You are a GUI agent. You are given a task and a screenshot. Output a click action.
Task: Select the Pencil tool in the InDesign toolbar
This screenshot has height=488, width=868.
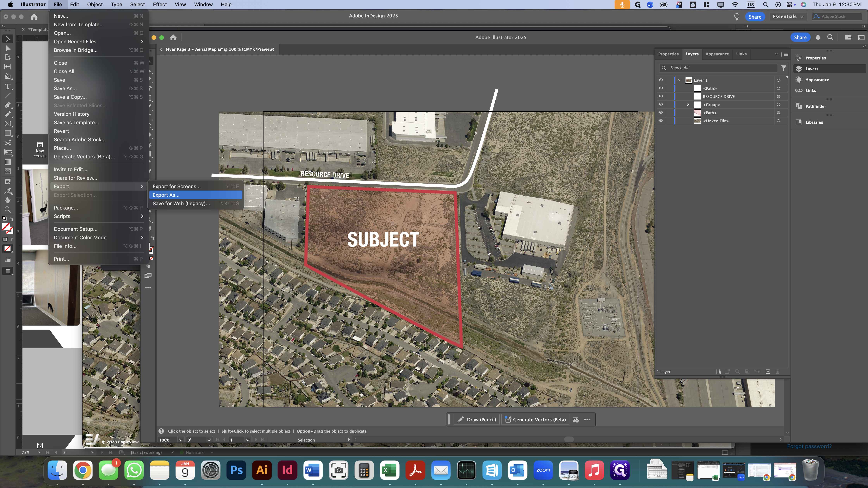(x=8, y=114)
